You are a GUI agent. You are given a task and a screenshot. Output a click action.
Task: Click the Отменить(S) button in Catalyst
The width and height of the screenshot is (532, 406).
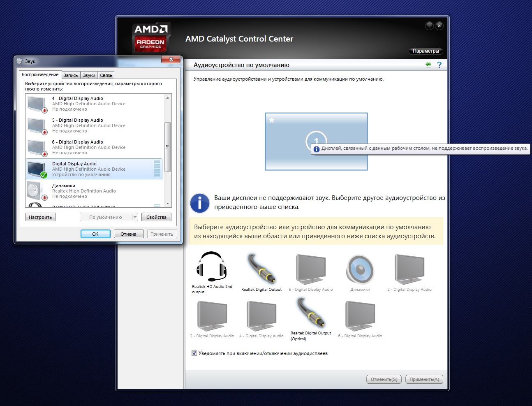pos(384,379)
